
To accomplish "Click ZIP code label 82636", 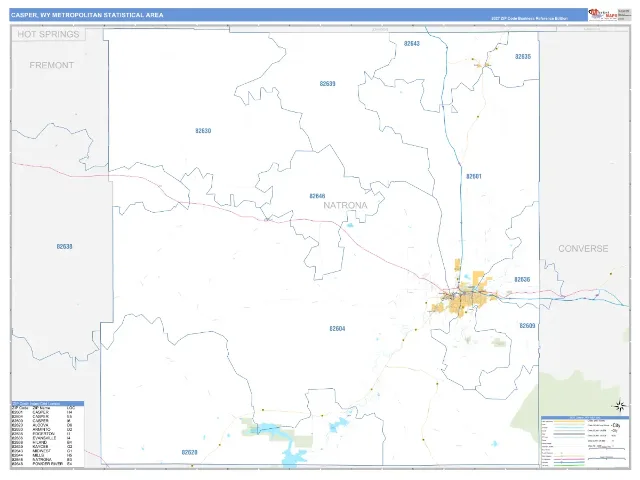I will 522,280.
